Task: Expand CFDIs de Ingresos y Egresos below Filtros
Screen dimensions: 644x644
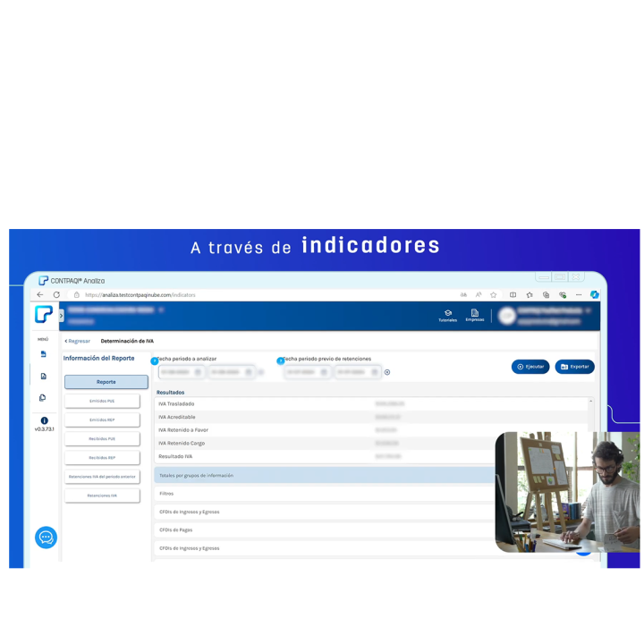Action: tap(325, 512)
